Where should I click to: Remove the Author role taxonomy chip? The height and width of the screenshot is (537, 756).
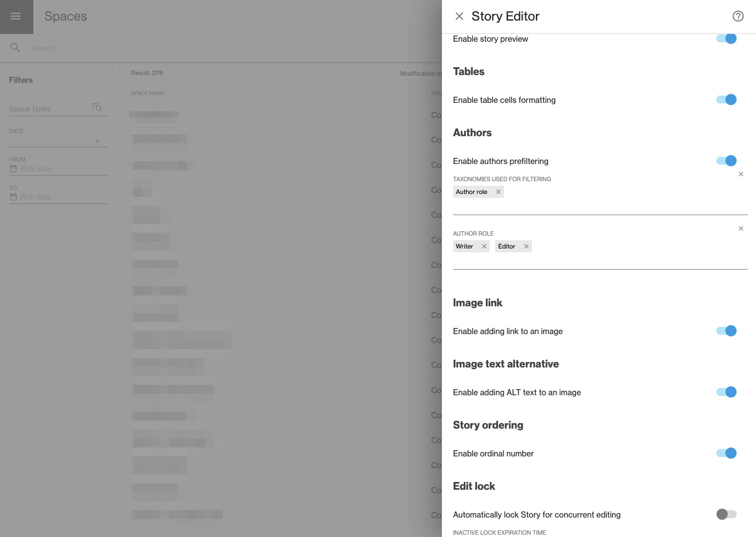pos(499,192)
